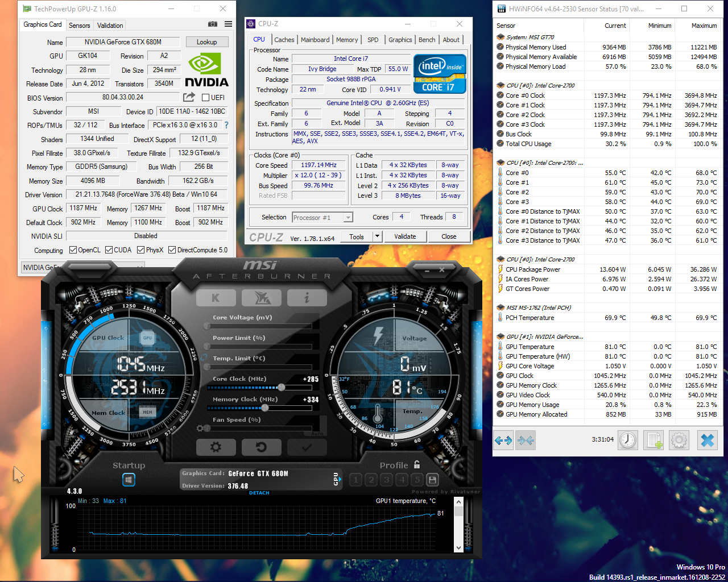Toggle Apply at Windows startup
728x582 pixels.
(x=129, y=480)
